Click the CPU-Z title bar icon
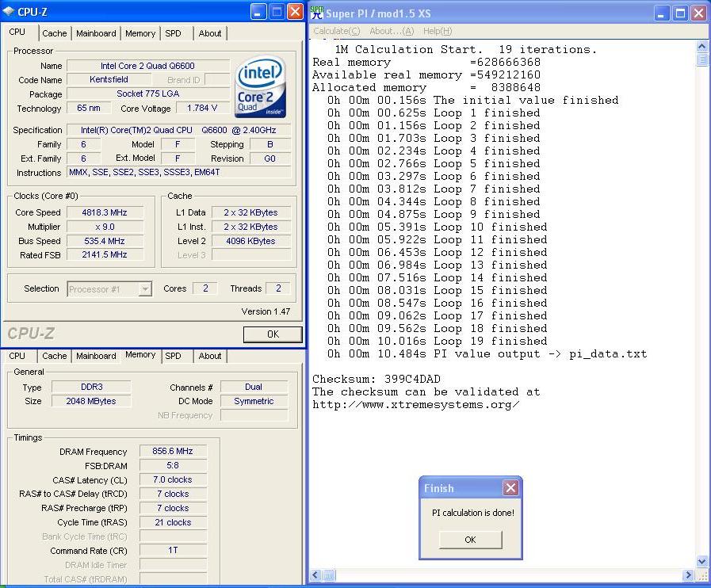This screenshot has width=711, height=588. 8,11
